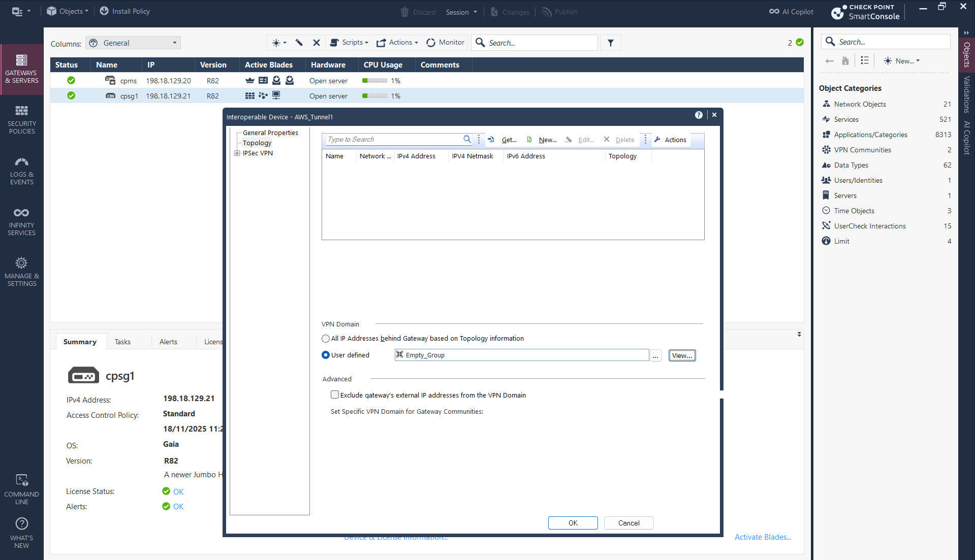Open the Scripts dropdown menu
Screen dimensions: 975x560
coord(349,43)
